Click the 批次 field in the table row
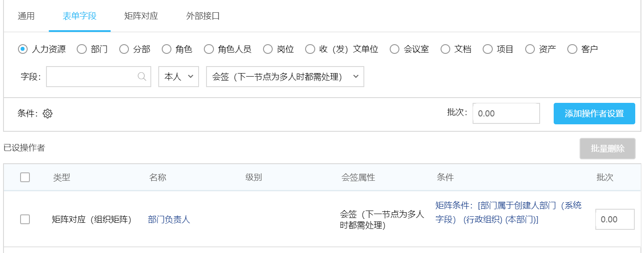This screenshot has height=253, width=644. pyautogui.click(x=615, y=219)
